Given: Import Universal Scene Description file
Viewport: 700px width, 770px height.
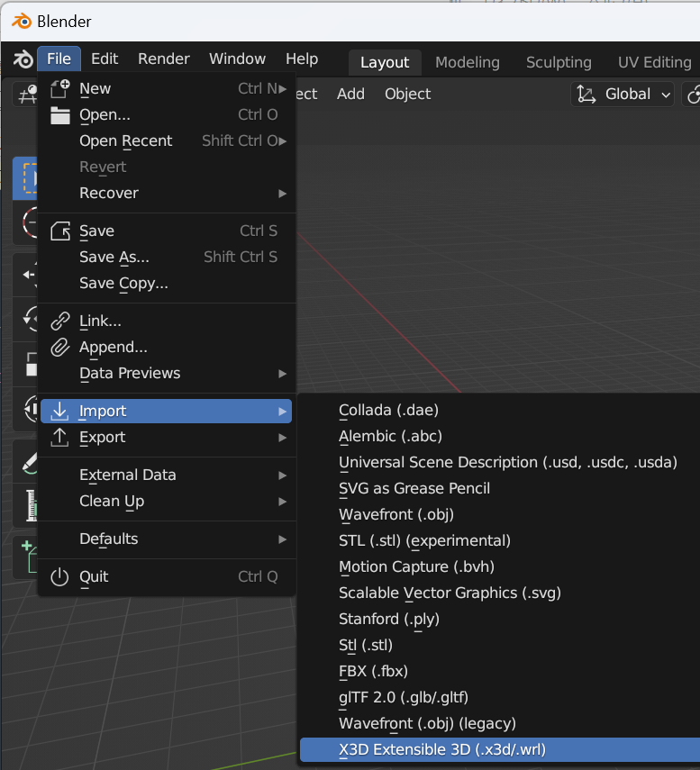Looking at the screenshot, I should pyautogui.click(x=500, y=462).
